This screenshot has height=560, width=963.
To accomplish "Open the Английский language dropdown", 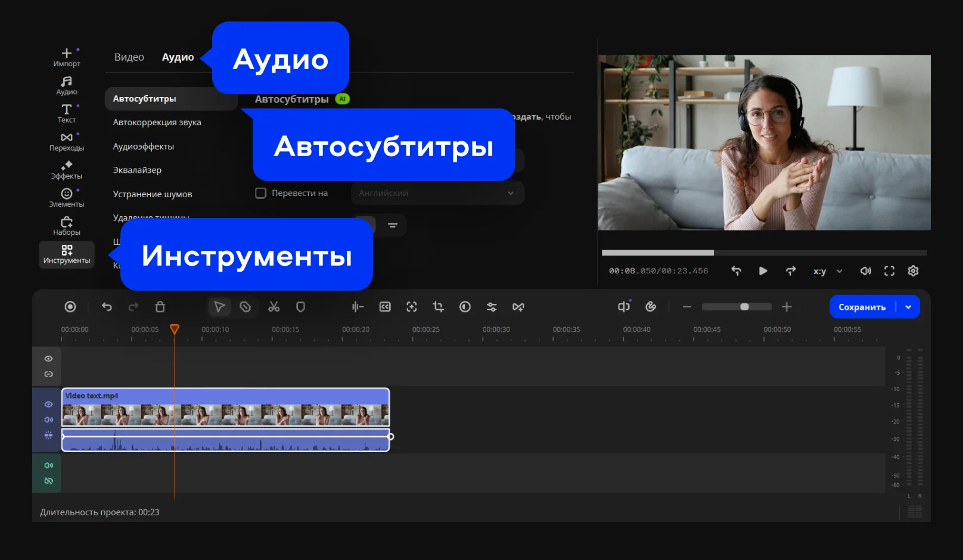I will (x=437, y=193).
